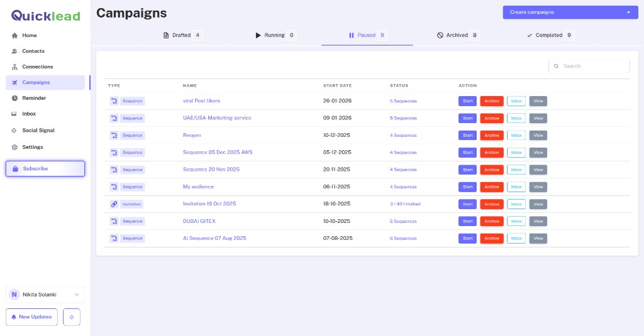
Task: Click the Paused tab pause icon
Action: coord(351,35)
